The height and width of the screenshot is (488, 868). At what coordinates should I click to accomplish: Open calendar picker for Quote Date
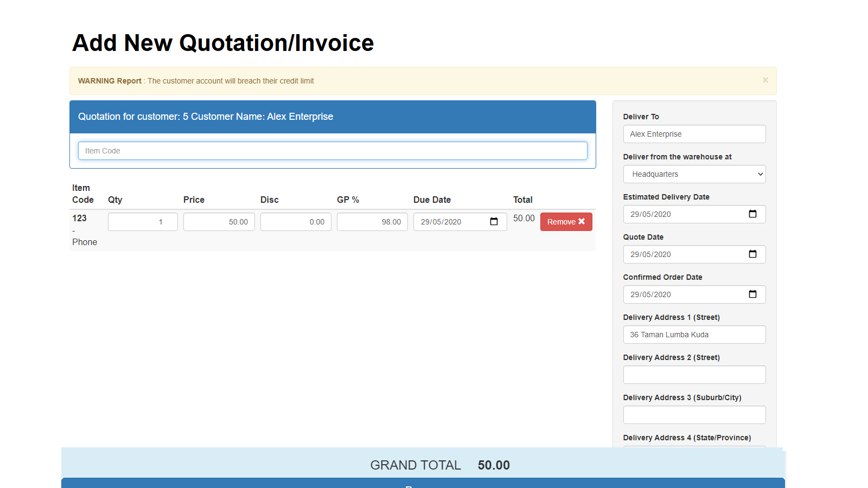click(752, 254)
